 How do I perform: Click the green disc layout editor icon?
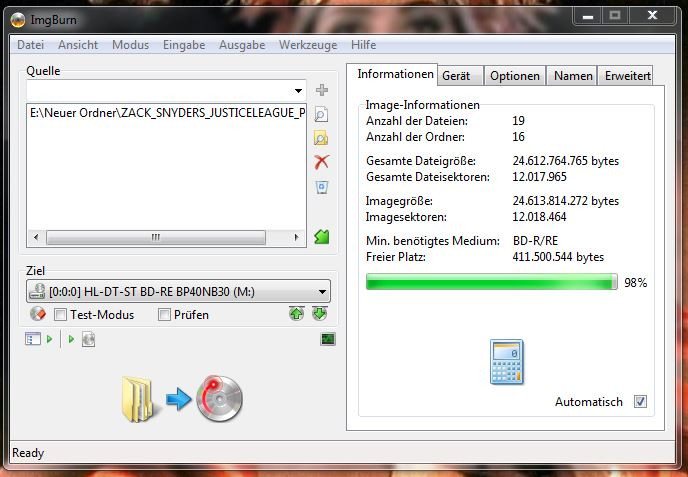[x=322, y=237]
